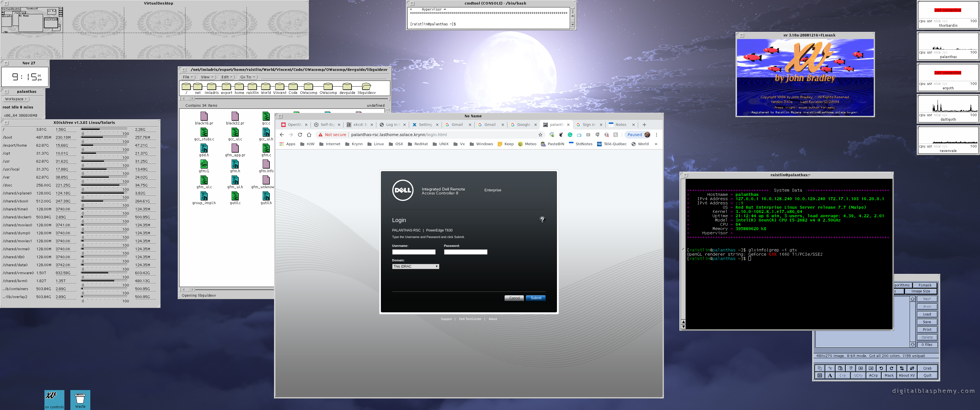Click Chrome's reload page icon
Screen dimensions: 980x410
tap(300, 135)
